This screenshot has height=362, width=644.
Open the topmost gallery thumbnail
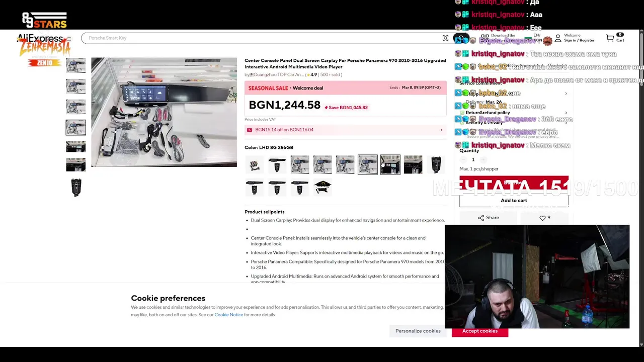76,66
